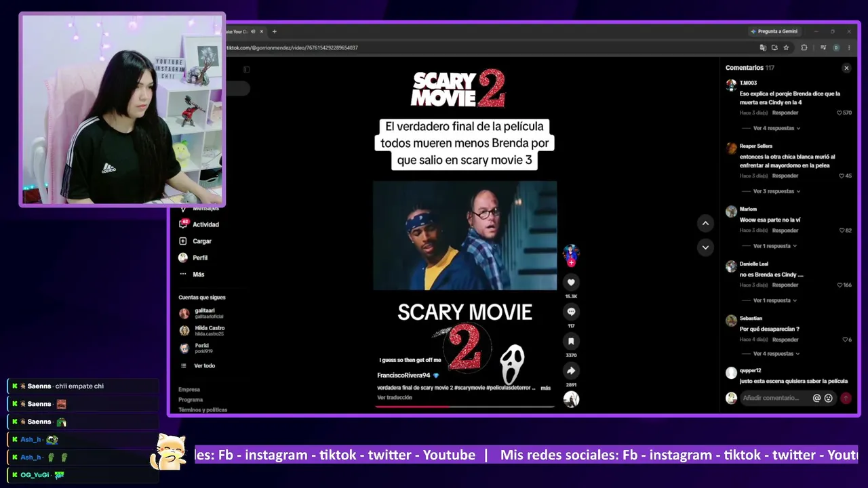The width and height of the screenshot is (868, 488).
Task: Click Pregunta a Gemini button
Action: (x=774, y=31)
